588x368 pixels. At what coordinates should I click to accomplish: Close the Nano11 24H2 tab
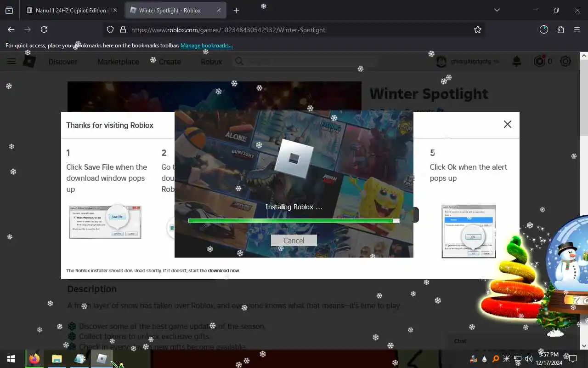[115, 10]
